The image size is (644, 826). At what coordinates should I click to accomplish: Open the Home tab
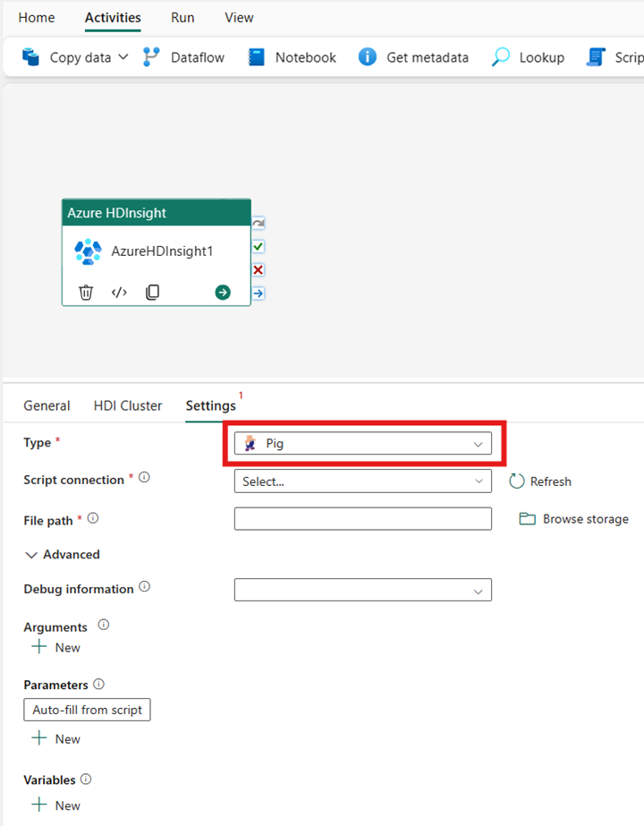click(37, 17)
